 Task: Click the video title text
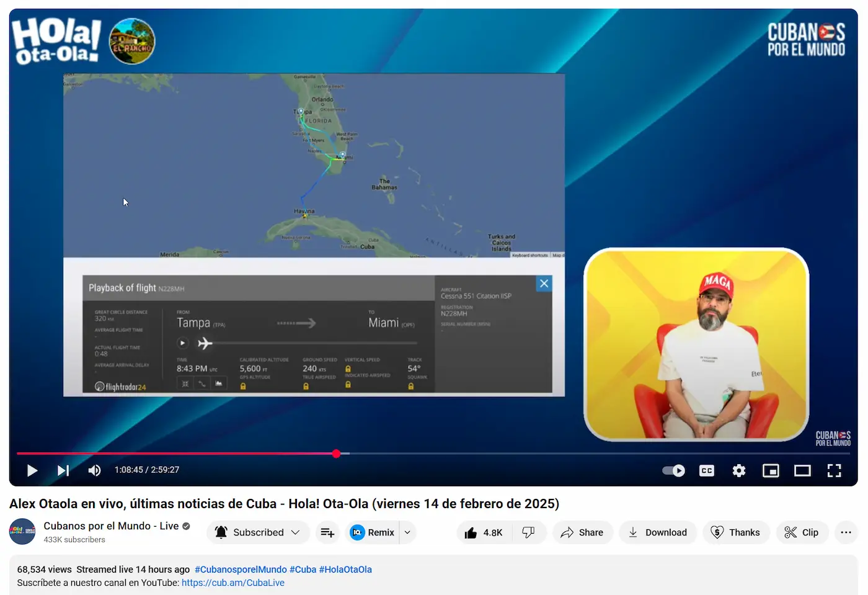(284, 503)
